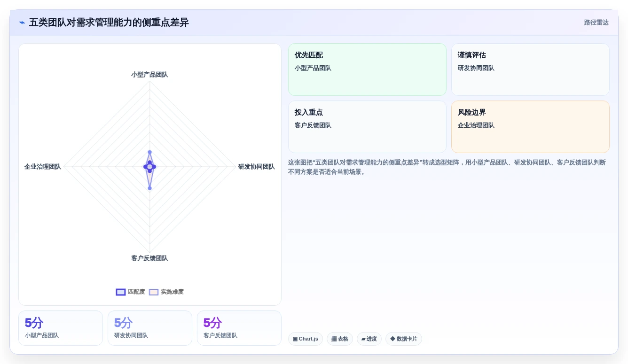
Task: Click 企业治理团队 text inside the 风险边界 card
Action: 476,125
